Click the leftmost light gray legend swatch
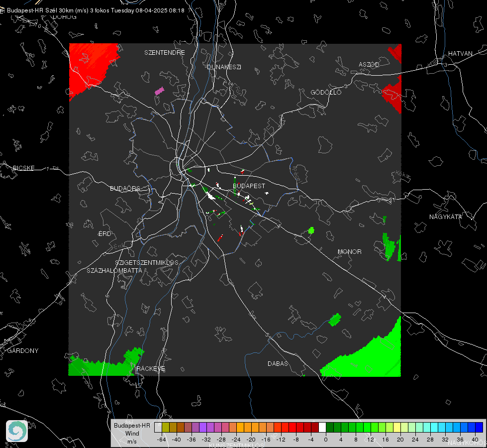Viewport: 487px width, 448px height. [158, 428]
